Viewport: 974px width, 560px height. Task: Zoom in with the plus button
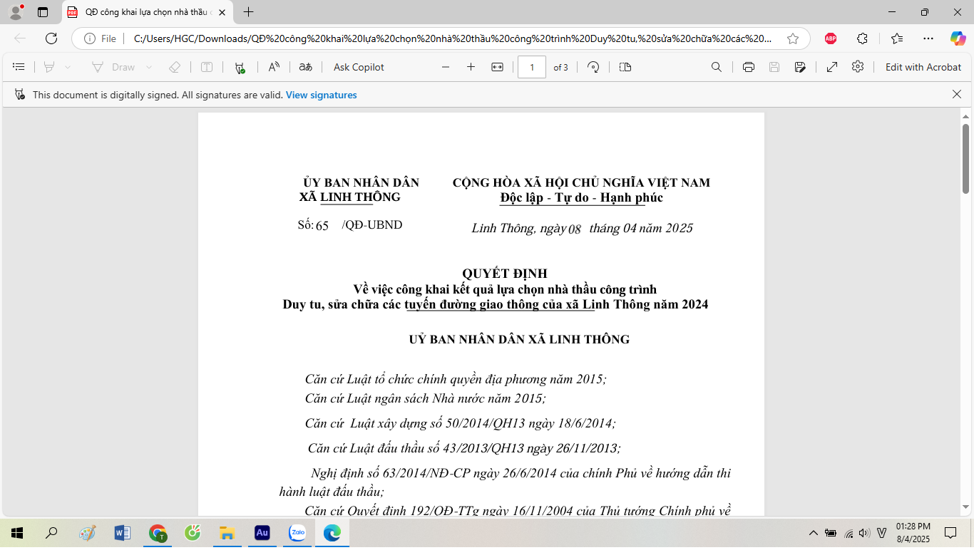pyautogui.click(x=471, y=67)
